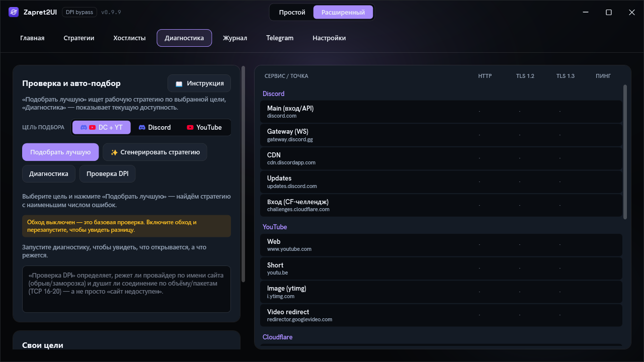Switch to Простой mode
644x362 pixels.
[x=292, y=12]
